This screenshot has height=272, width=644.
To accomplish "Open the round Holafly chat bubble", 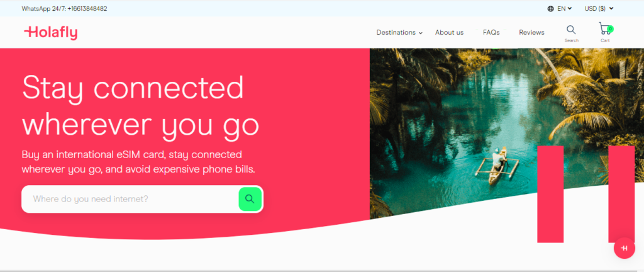I will pyautogui.click(x=625, y=248).
